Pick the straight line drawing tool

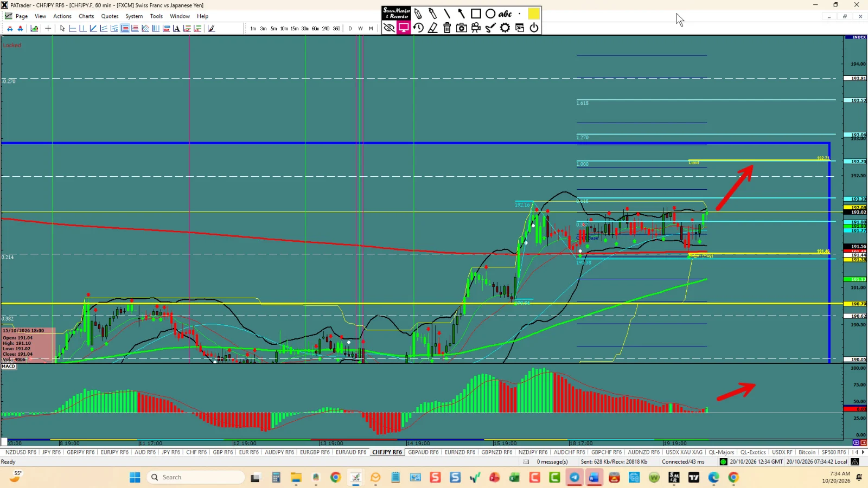click(447, 14)
